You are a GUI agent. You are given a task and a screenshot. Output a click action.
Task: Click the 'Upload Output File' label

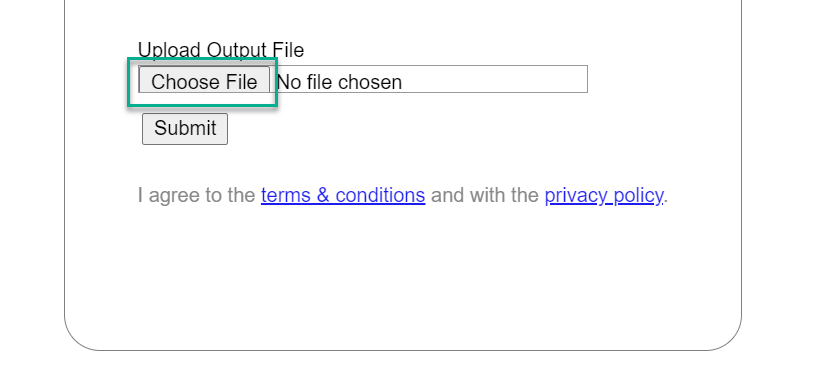pos(221,50)
